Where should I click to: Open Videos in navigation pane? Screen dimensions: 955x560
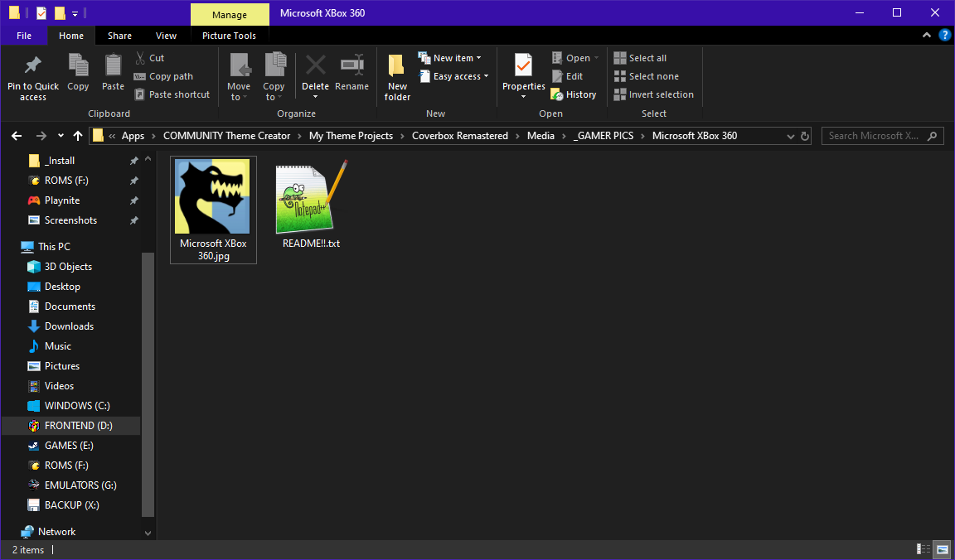click(59, 386)
